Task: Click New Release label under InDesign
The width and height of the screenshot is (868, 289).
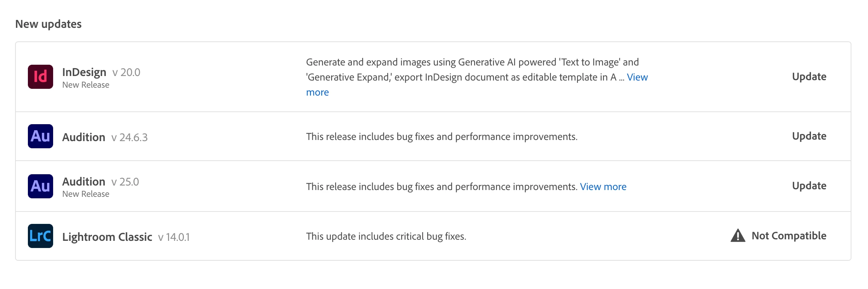Action: coord(86,85)
